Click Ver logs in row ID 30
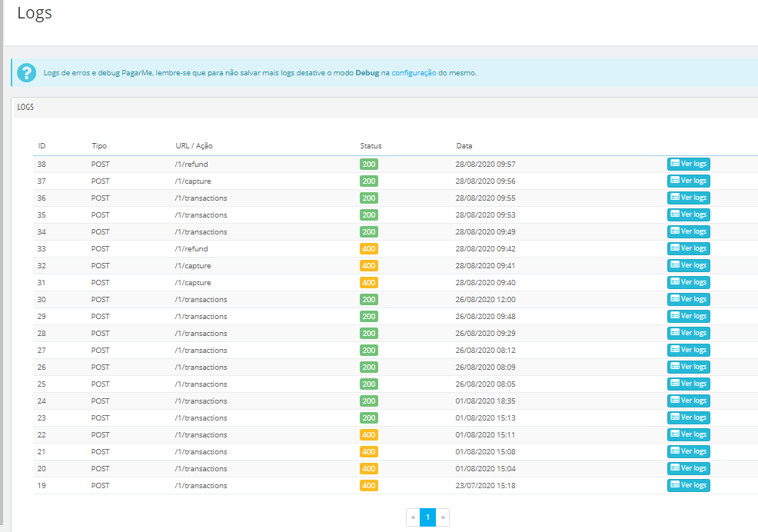Image resolution: width=758 pixels, height=532 pixels. tap(688, 299)
